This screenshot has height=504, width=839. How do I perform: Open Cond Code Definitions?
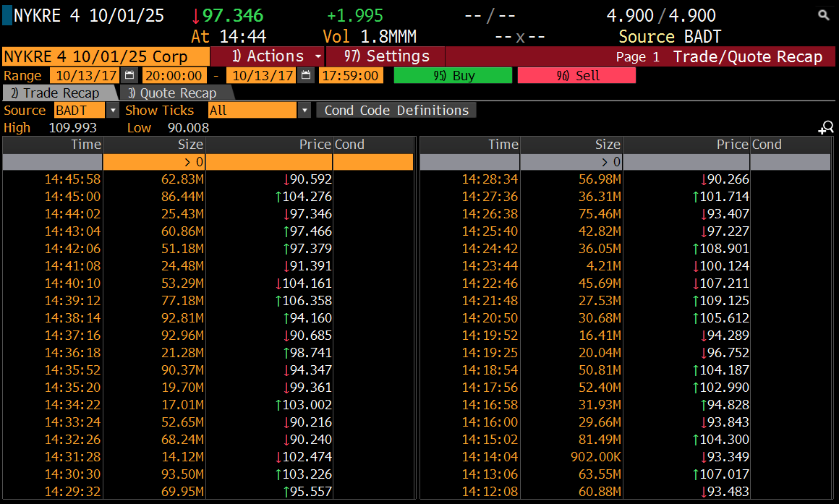pos(396,110)
